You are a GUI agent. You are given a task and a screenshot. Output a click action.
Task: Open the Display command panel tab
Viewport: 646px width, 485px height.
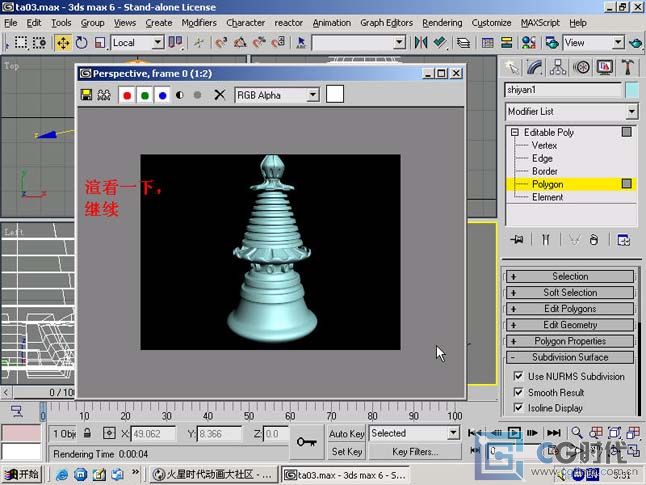[x=604, y=67]
